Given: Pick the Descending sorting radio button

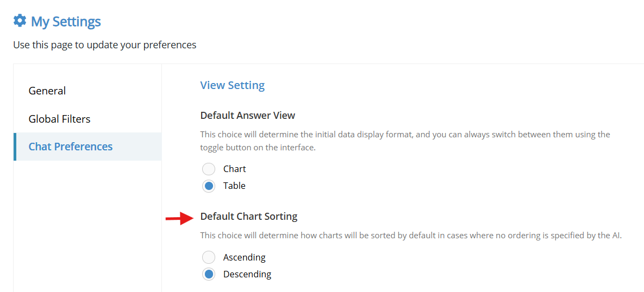Looking at the screenshot, I should coord(209,274).
